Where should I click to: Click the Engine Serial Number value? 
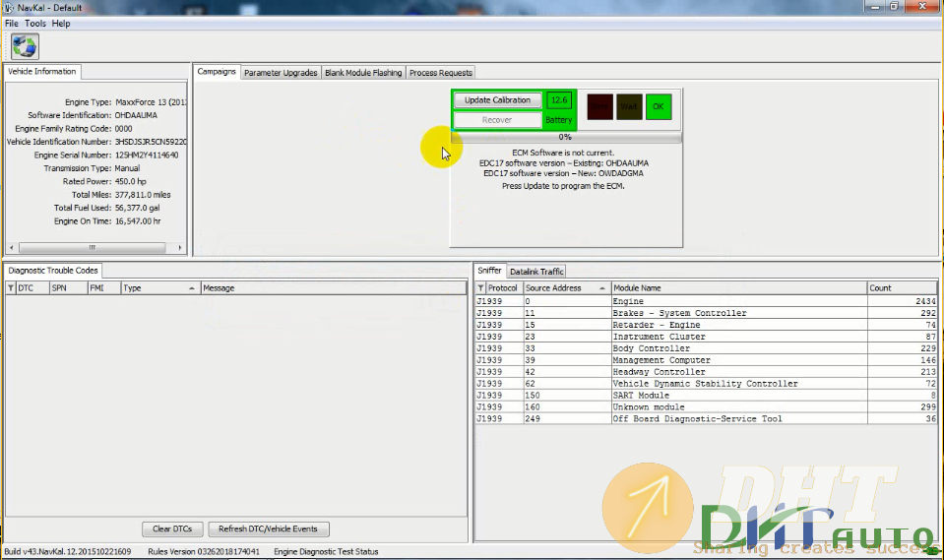tap(147, 155)
